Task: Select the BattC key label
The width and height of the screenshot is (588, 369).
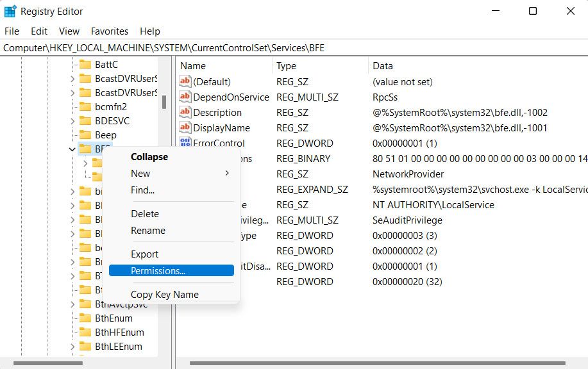Action: 106,65
